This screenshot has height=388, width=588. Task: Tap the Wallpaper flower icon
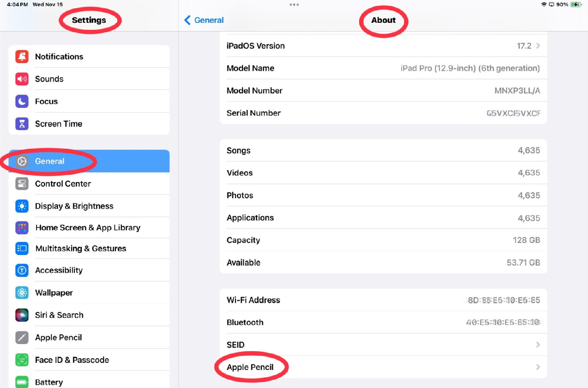(22, 293)
